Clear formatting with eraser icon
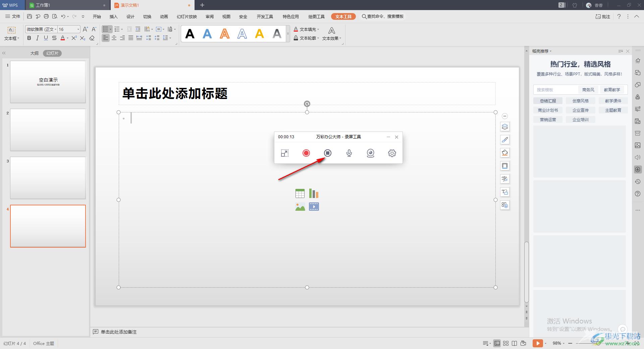Screen dimensions: 644x349 (92, 38)
